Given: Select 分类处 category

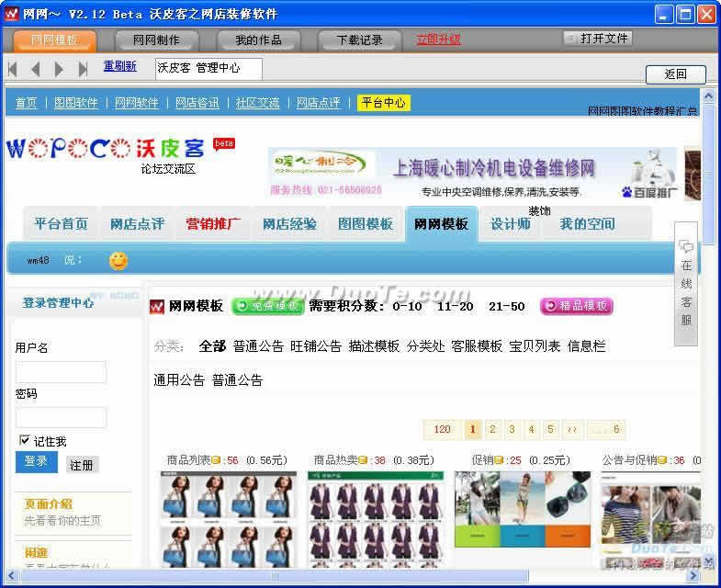Looking at the screenshot, I should tap(426, 346).
